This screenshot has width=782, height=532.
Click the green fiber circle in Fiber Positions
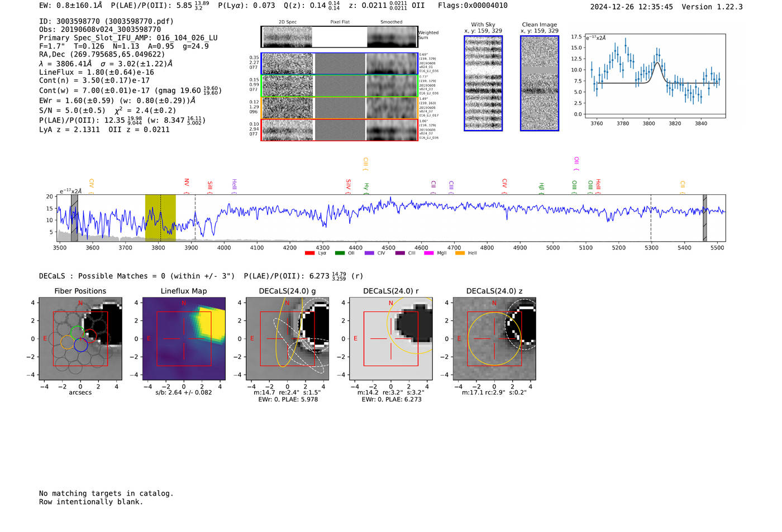pos(78,333)
